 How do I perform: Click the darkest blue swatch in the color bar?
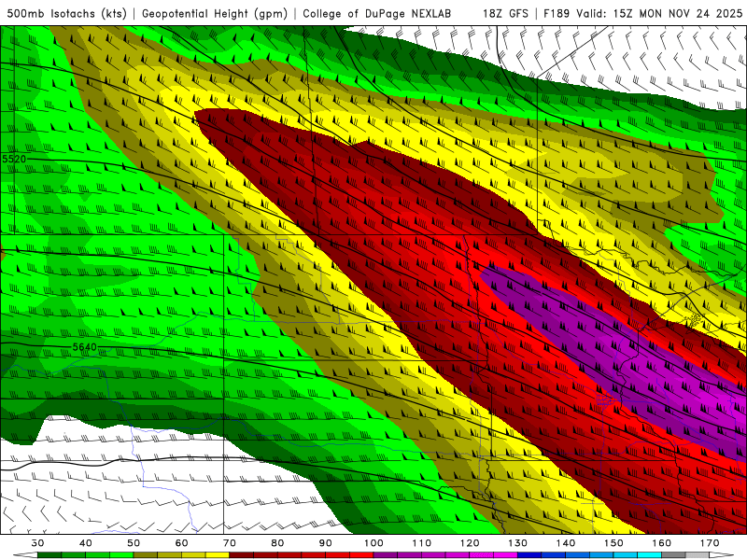(x=529, y=555)
